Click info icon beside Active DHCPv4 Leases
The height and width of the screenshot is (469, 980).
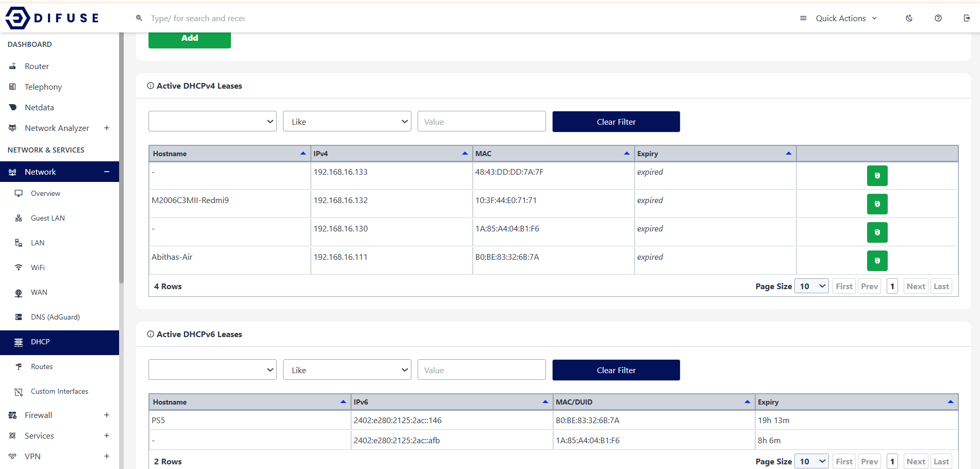[151, 86]
